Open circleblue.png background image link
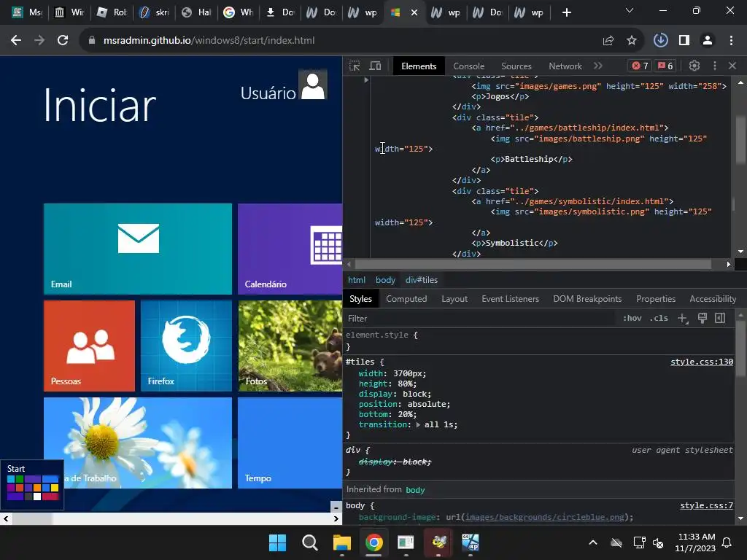Screen dimensions: 747x560 click(544, 517)
